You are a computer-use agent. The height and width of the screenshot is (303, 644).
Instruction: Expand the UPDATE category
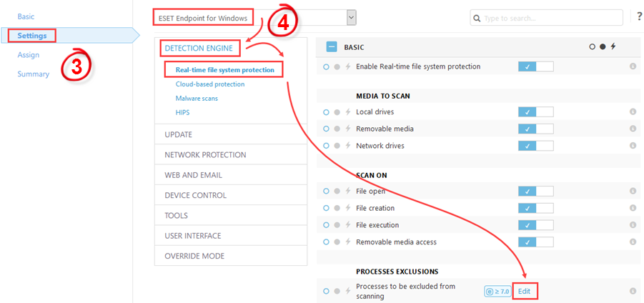click(x=231, y=134)
